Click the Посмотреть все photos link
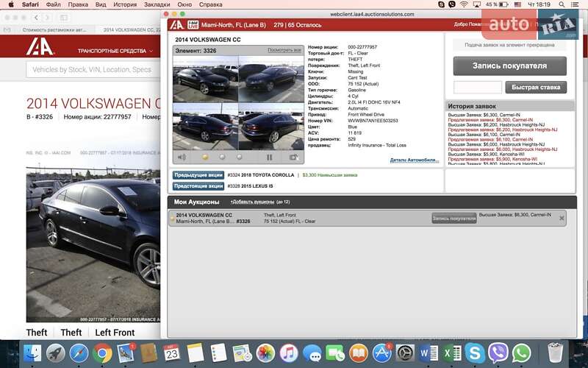 tap(284, 50)
